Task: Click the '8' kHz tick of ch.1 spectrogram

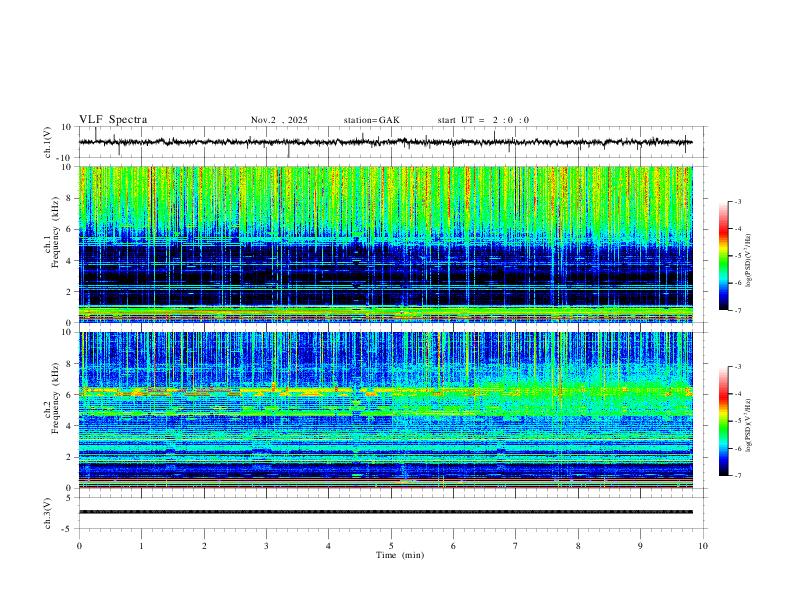Action: pyautogui.click(x=70, y=198)
